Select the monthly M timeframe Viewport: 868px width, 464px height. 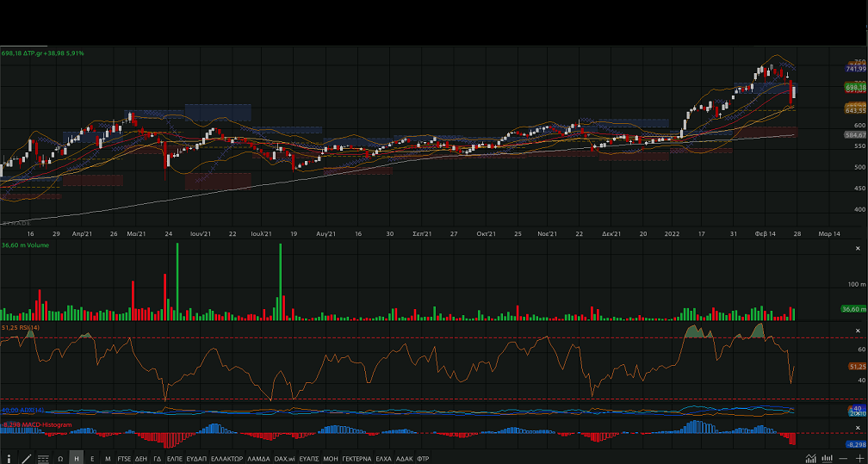[x=108, y=459]
